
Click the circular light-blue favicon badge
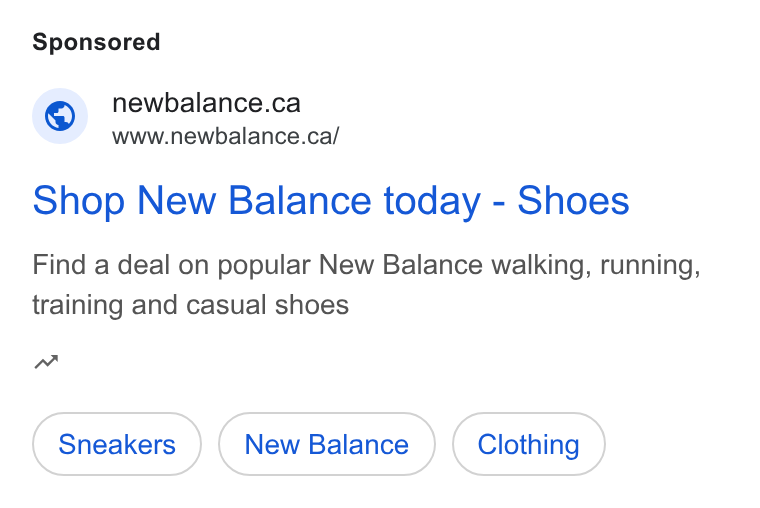(x=60, y=116)
